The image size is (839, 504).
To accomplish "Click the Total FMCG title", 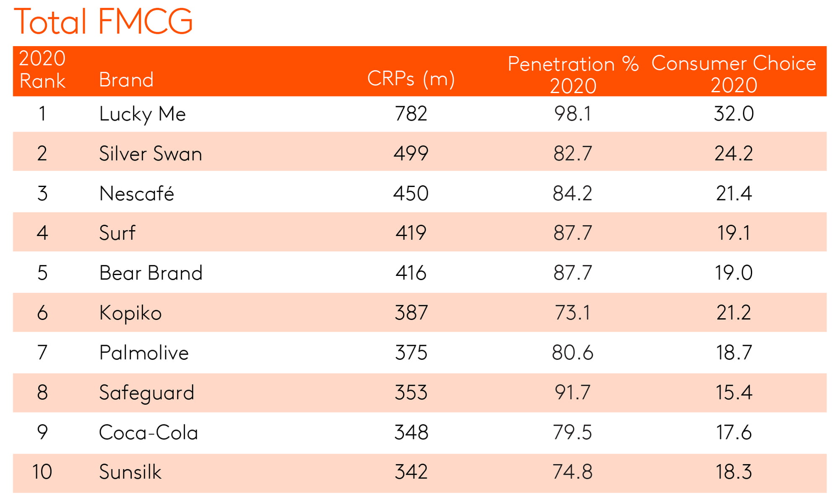I will (103, 21).
